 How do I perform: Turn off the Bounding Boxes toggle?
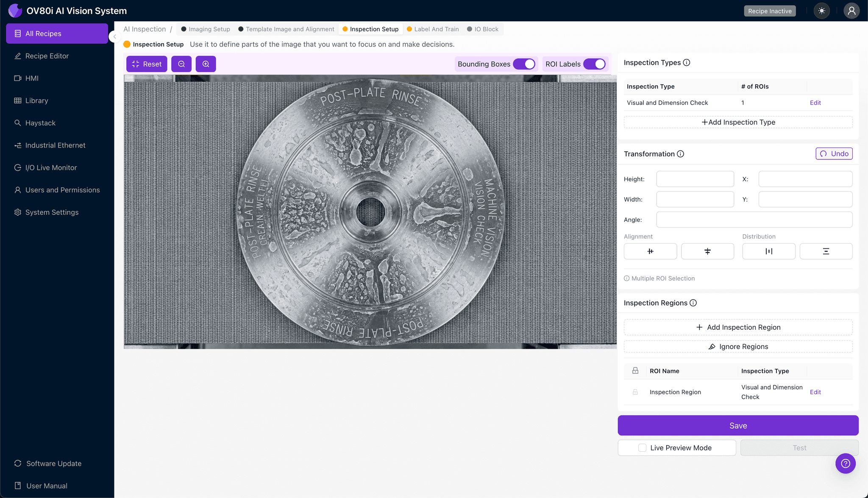(x=524, y=64)
